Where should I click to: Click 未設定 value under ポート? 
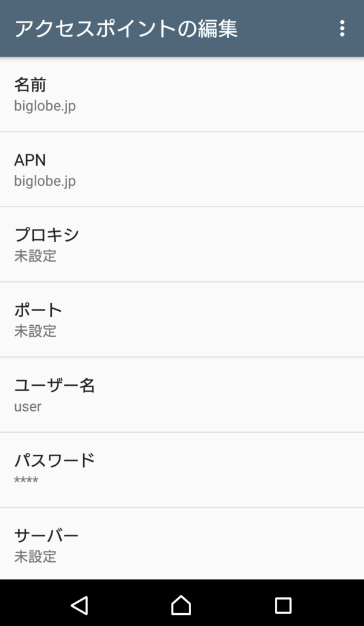tap(35, 331)
